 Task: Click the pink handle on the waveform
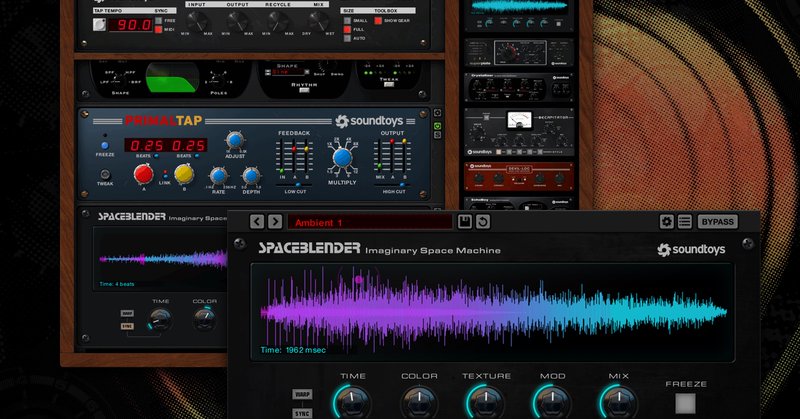coord(359,279)
